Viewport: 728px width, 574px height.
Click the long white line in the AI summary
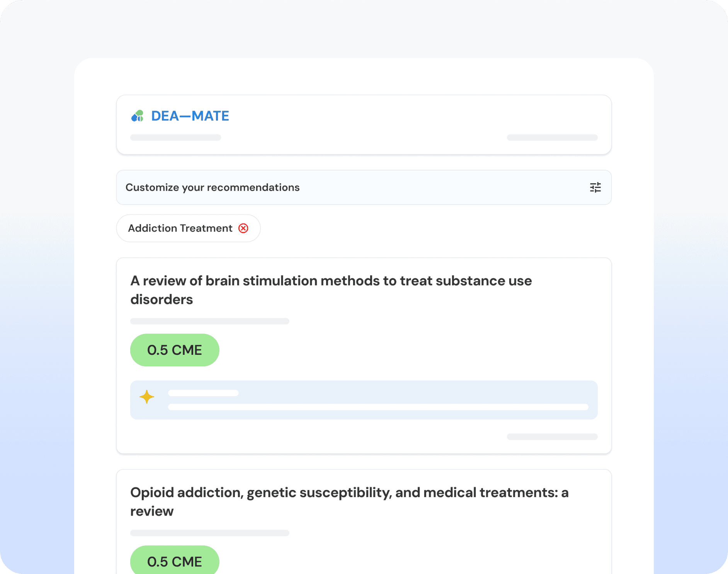tap(378, 407)
